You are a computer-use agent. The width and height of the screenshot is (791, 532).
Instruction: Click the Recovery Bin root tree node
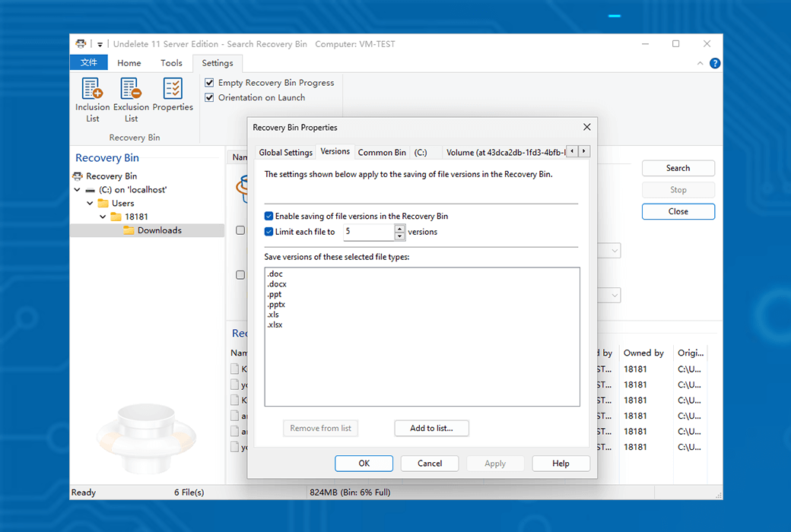(x=110, y=176)
